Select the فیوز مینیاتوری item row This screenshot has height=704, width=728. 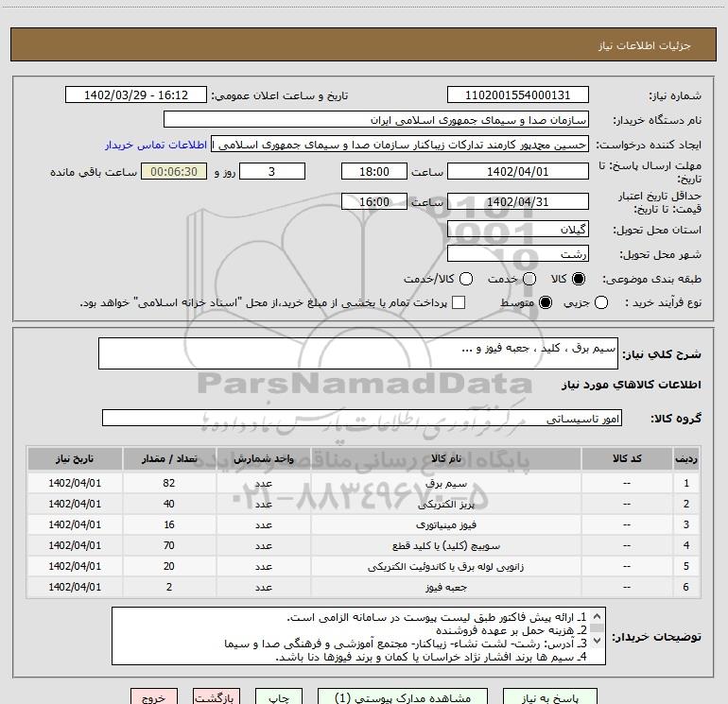364,524
